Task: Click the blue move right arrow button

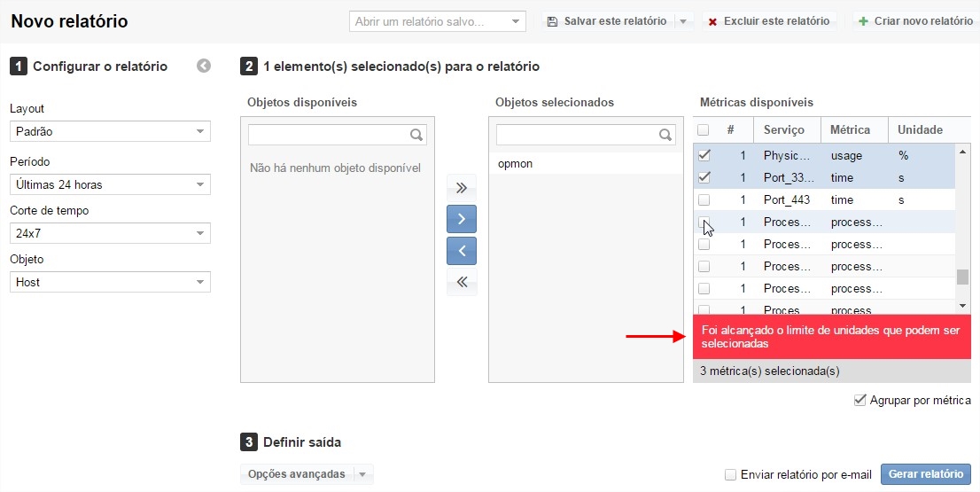Action: click(x=461, y=219)
